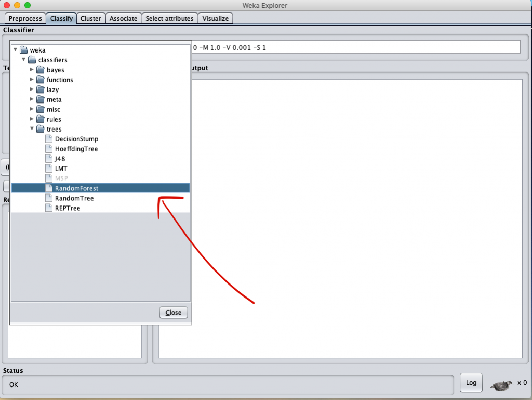Screen dimensions: 532x400
Task: Click the J48 file icon
Action: tap(49, 159)
